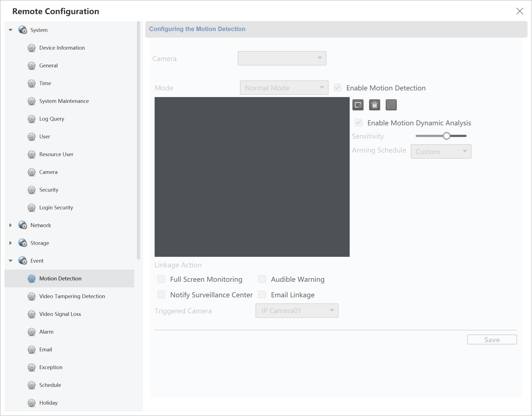This screenshot has width=532, height=416.
Task: Click the draw area icon beside video preview
Action: [x=358, y=105]
